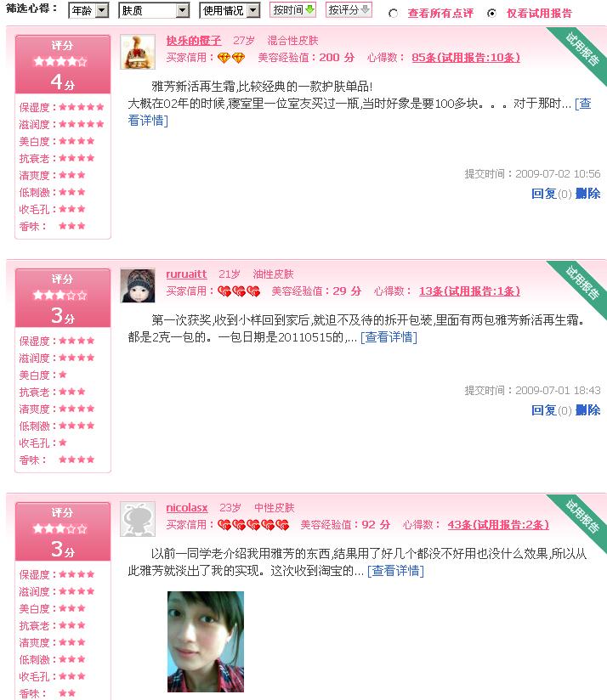Select 仅看试用报告 radio button
This screenshot has height=700, width=607.
pyautogui.click(x=491, y=14)
